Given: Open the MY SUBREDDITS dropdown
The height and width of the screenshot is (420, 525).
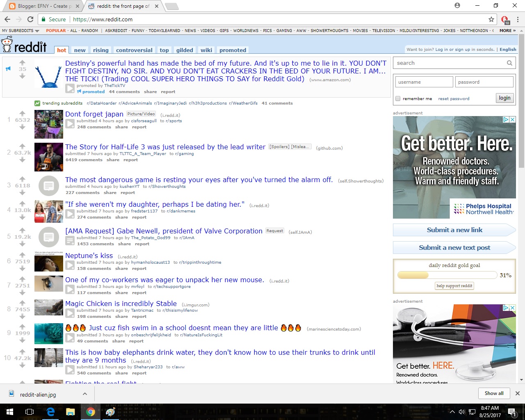Looking at the screenshot, I should pyautogui.click(x=21, y=31).
